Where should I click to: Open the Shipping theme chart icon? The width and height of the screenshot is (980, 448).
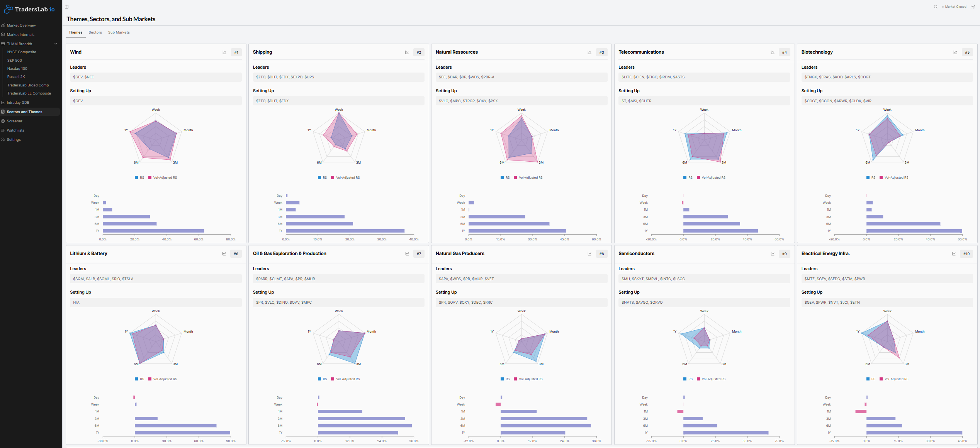coord(407,52)
